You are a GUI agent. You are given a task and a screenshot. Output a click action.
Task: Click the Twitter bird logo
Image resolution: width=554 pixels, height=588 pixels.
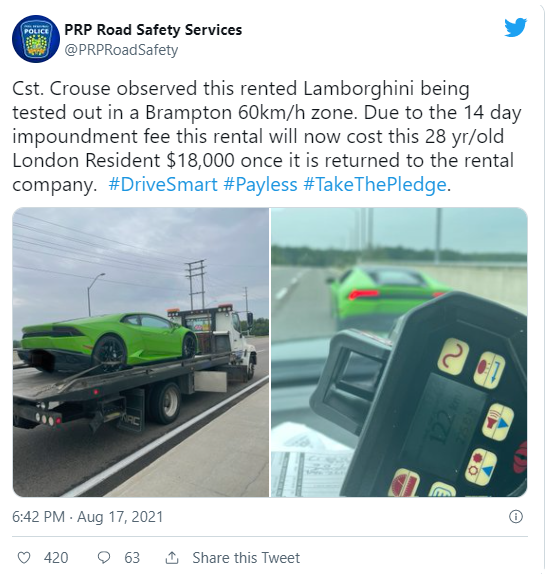(x=515, y=27)
